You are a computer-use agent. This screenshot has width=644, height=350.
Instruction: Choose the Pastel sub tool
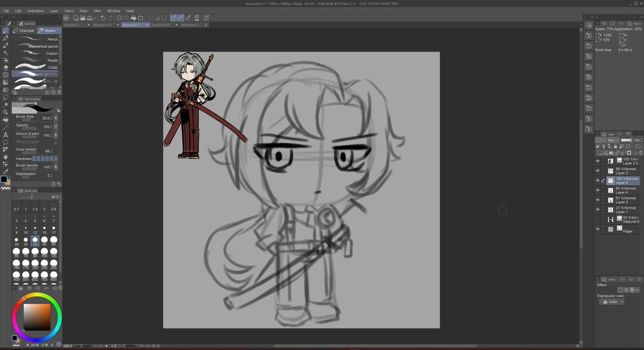click(x=36, y=60)
